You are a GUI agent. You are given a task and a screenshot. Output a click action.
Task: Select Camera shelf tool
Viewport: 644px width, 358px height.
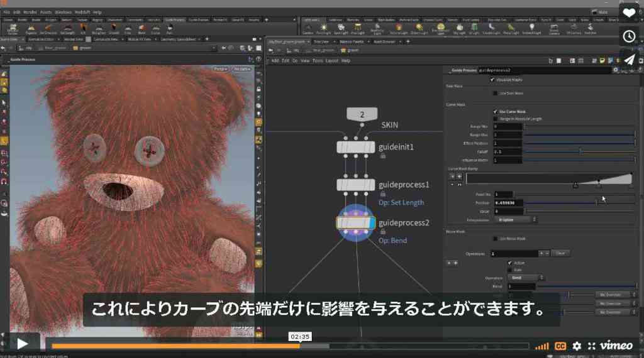(308, 29)
